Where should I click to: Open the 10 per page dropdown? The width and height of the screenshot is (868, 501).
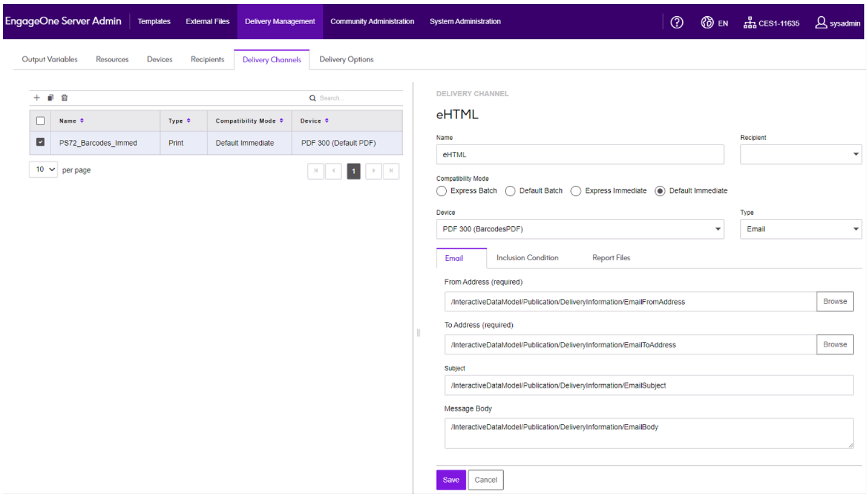pyautogui.click(x=44, y=169)
